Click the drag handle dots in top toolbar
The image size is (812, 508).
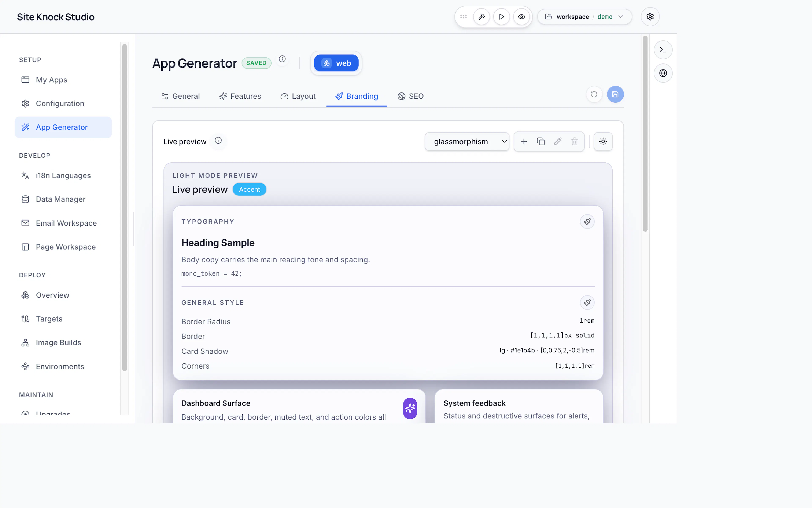pos(463,17)
